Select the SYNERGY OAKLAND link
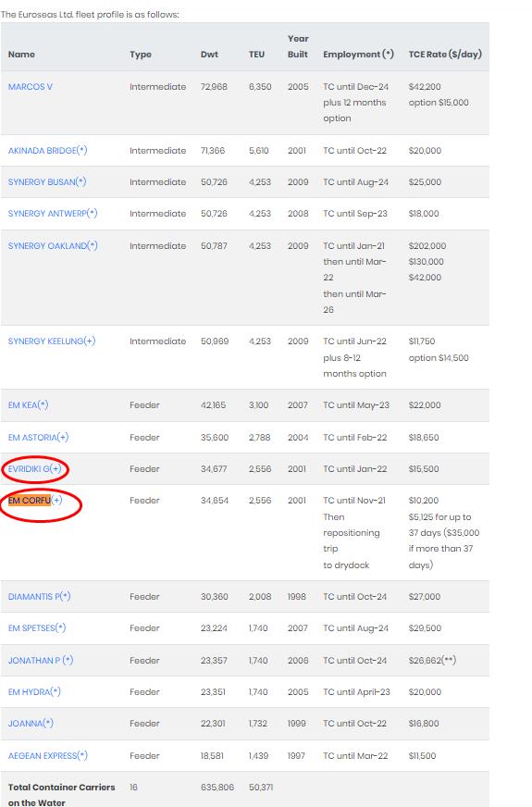This screenshot has width=532, height=807. pyautogui.click(x=53, y=245)
